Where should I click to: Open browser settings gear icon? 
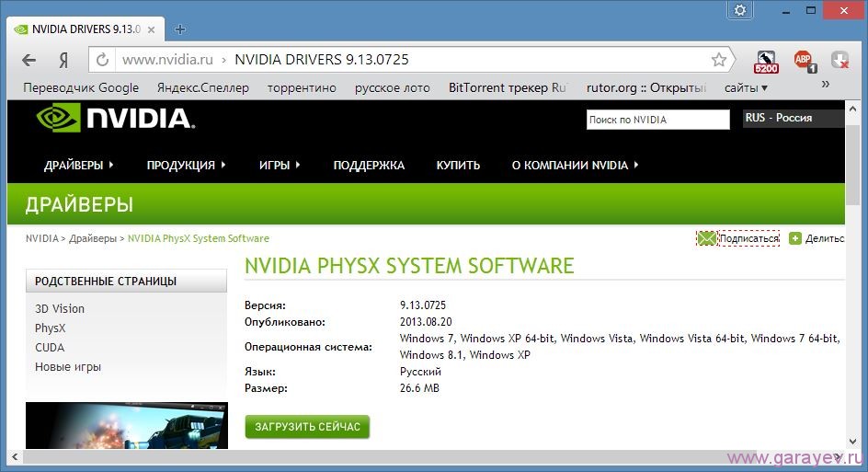click(x=740, y=10)
